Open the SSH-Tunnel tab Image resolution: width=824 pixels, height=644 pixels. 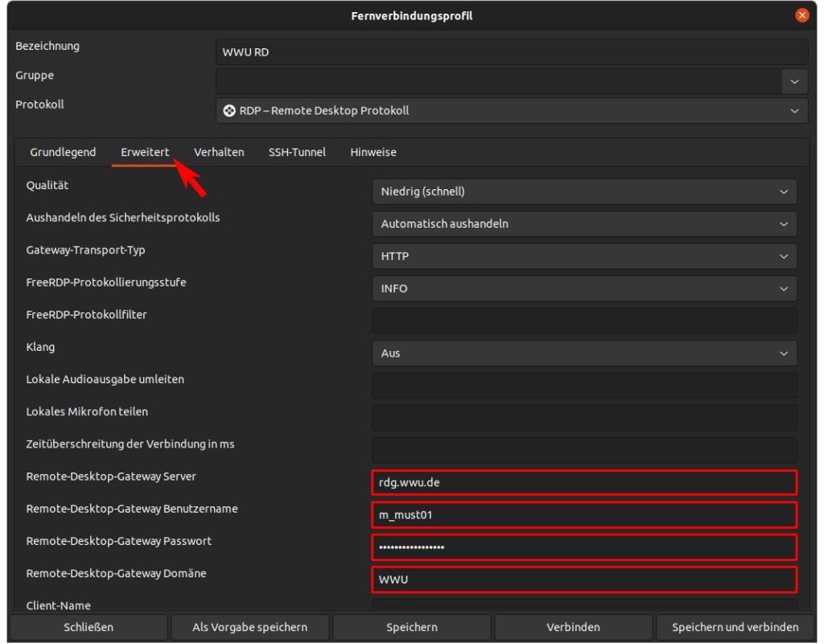pyautogui.click(x=297, y=152)
